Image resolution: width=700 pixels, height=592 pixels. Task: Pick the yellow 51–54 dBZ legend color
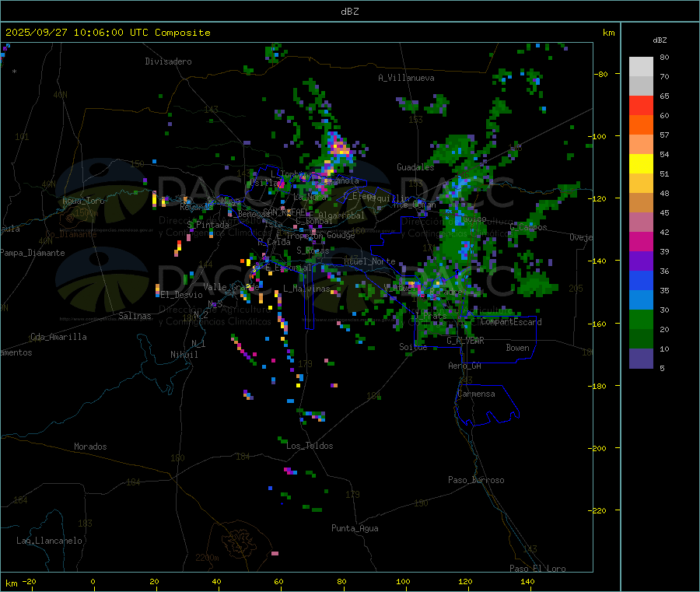coord(641,164)
